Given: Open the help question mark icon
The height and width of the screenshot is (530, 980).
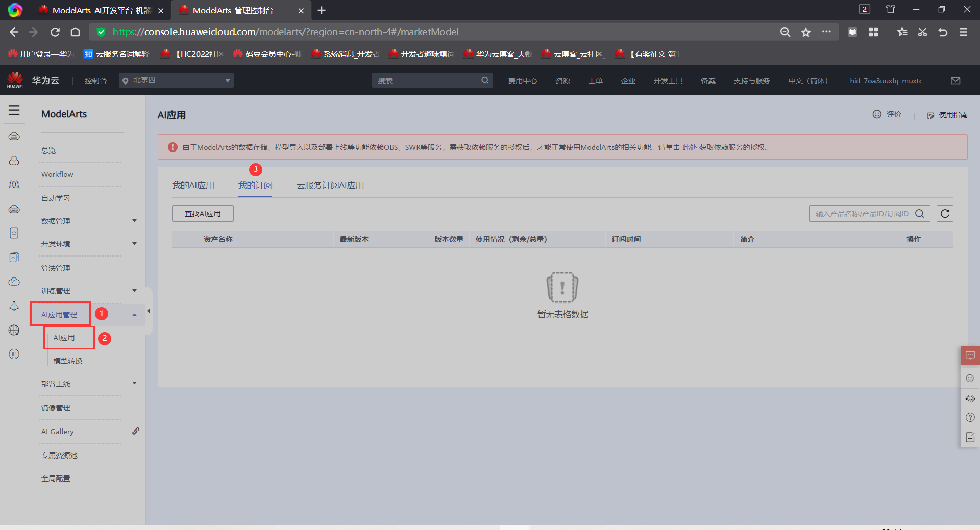Looking at the screenshot, I should click(x=970, y=418).
